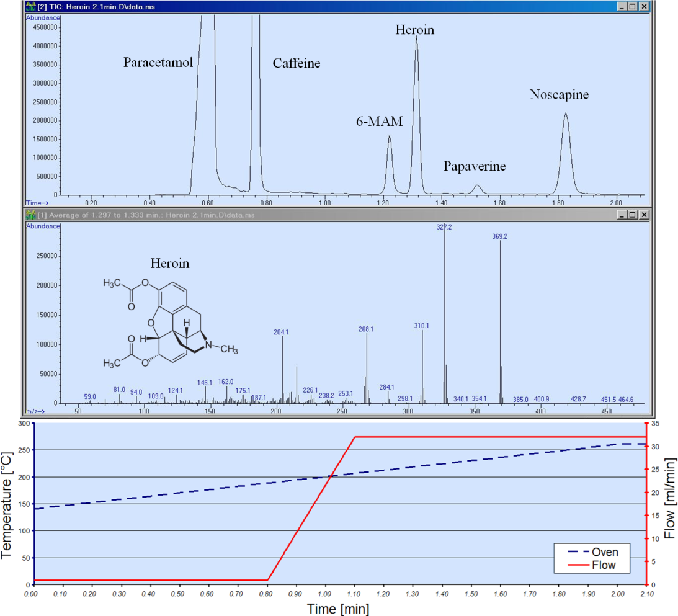Select the 6-MAM peak annotation
The width and height of the screenshot is (678, 616).
(380, 122)
